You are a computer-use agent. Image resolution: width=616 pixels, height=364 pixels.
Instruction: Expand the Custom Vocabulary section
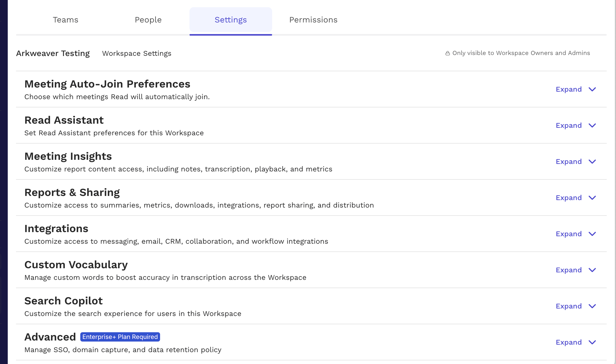[569, 270]
